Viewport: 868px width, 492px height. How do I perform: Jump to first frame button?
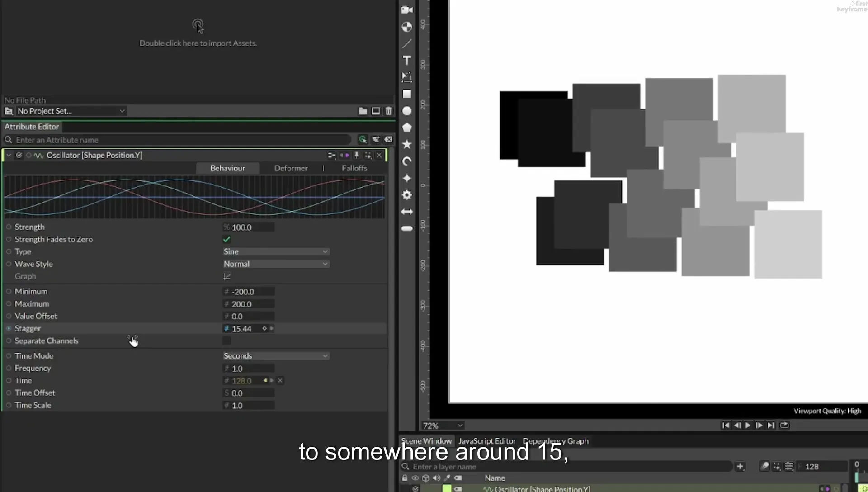[x=726, y=425]
